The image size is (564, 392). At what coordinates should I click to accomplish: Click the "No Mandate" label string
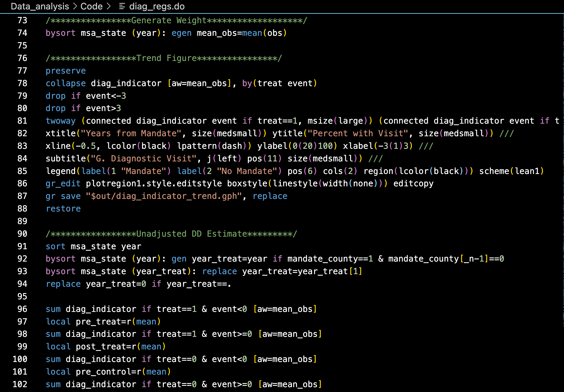[x=247, y=171]
